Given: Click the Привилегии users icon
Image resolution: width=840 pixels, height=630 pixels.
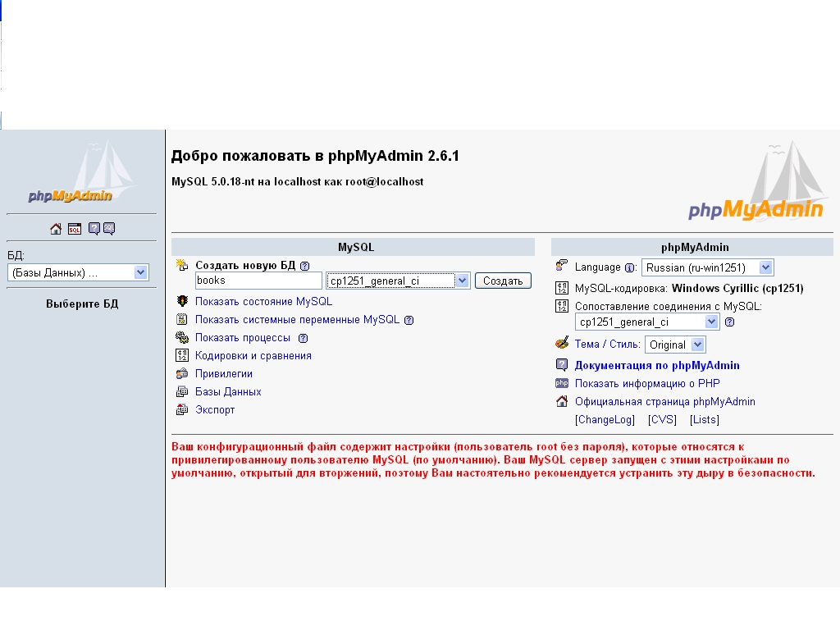Looking at the screenshot, I should tap(182, 373).
